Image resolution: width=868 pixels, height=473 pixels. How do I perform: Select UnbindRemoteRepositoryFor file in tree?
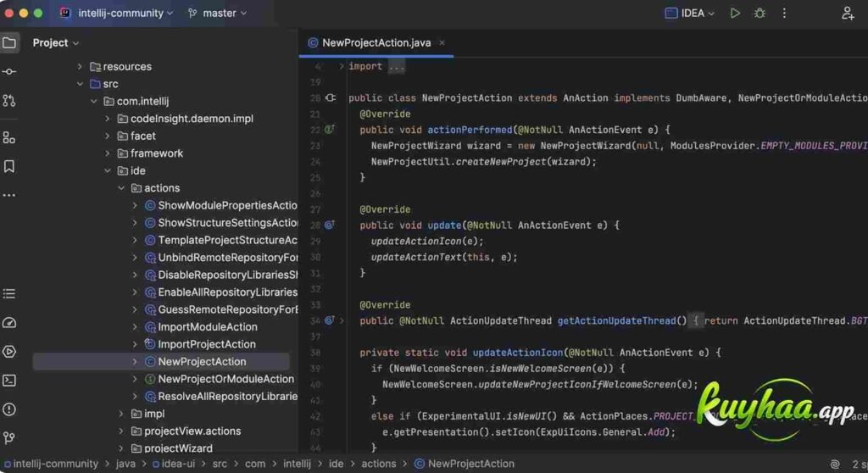pos(227,258)
